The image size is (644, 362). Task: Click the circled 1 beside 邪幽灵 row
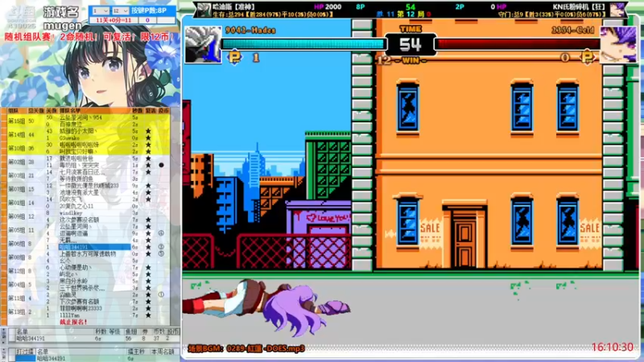click(162, 294)
